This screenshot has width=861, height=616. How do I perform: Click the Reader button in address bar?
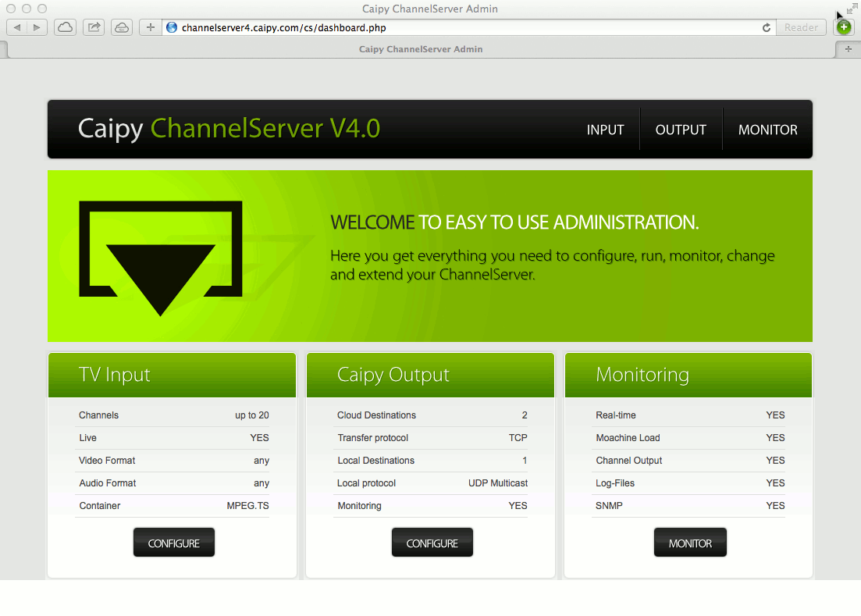(801, 27)
